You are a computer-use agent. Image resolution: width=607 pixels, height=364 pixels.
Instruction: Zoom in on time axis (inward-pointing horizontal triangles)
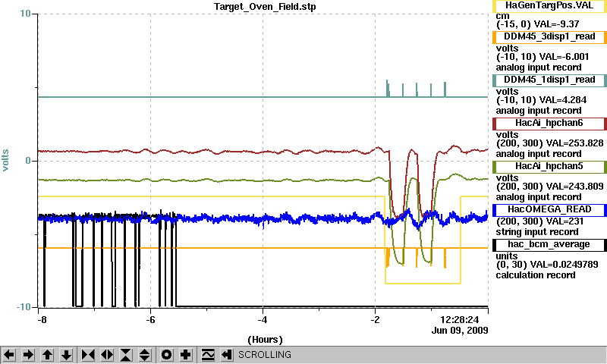point(88,355)
